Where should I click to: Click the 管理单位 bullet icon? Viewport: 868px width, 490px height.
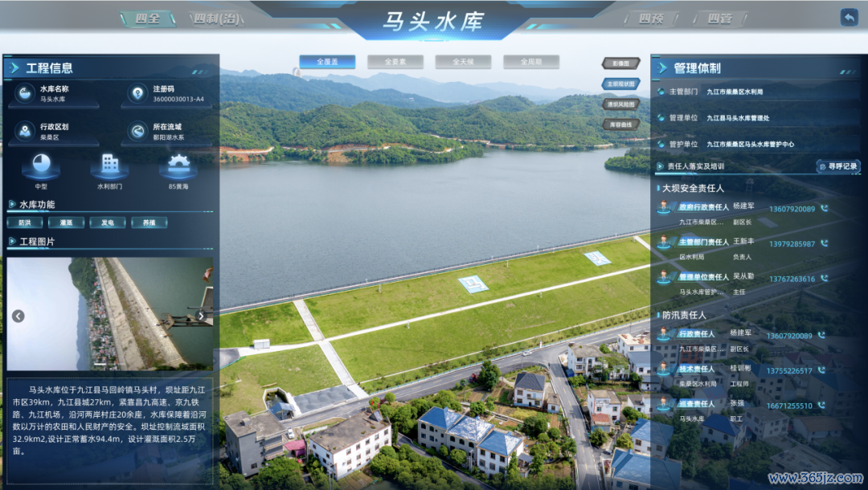(x=661, y=118)
